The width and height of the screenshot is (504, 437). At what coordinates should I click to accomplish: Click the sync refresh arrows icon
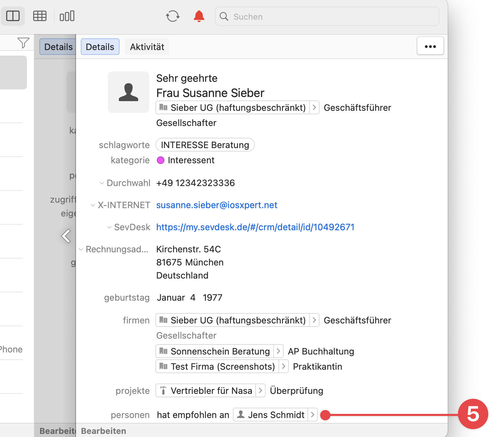tap(172, 16)
